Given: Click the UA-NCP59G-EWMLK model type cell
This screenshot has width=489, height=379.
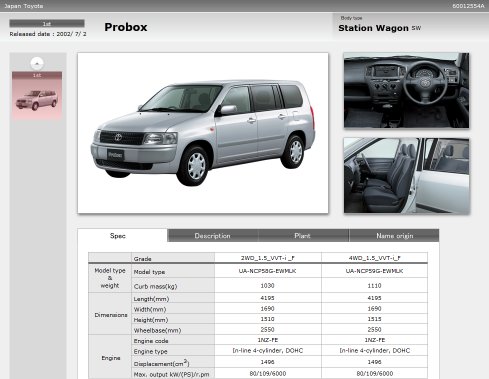Looking at the screenshot, I should point(375,271).
